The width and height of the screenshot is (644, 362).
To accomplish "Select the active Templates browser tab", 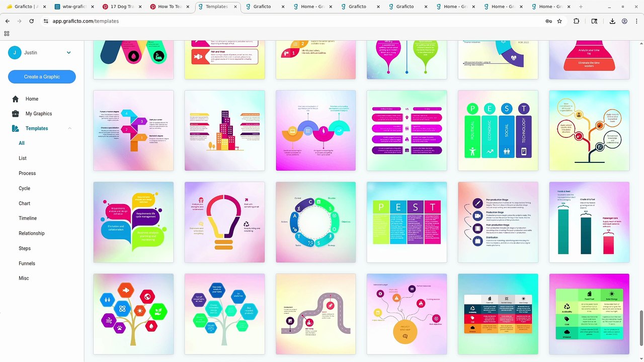I will pyautogui.click(x=217, y=7).
